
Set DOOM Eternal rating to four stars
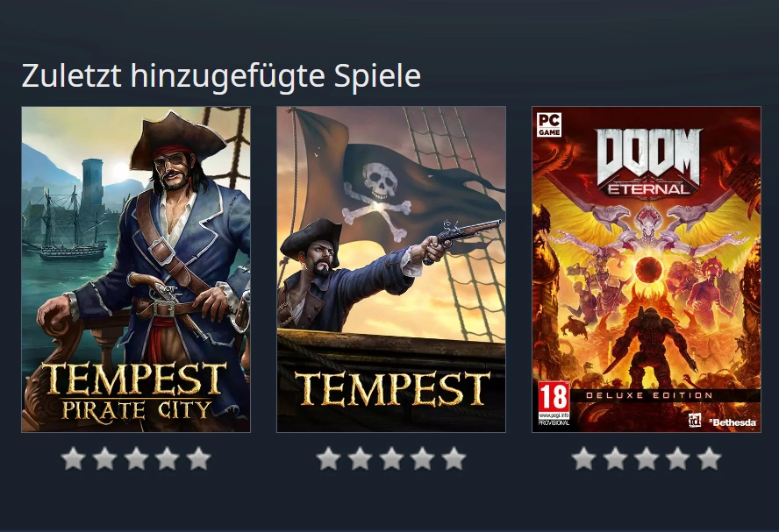click(678, 458)
